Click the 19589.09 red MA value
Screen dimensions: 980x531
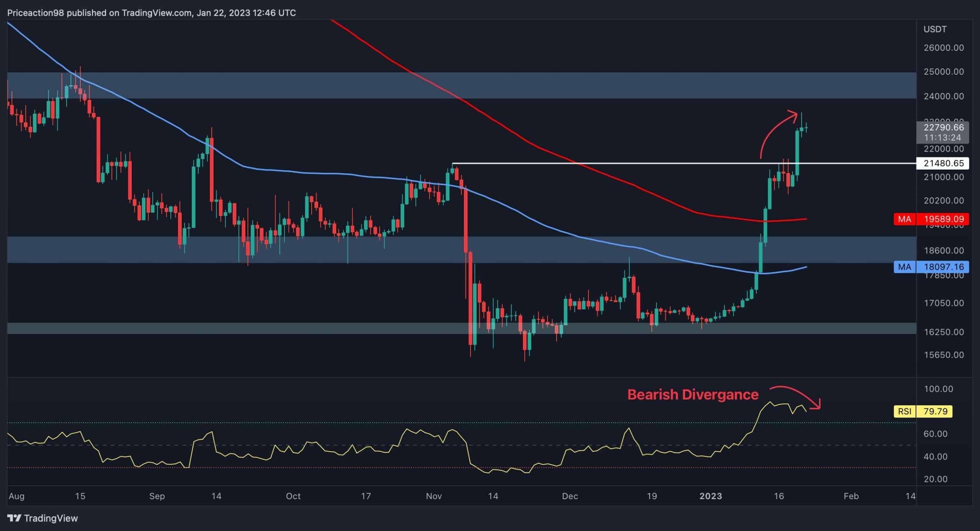pyautogui.click(x=943, y=220)
